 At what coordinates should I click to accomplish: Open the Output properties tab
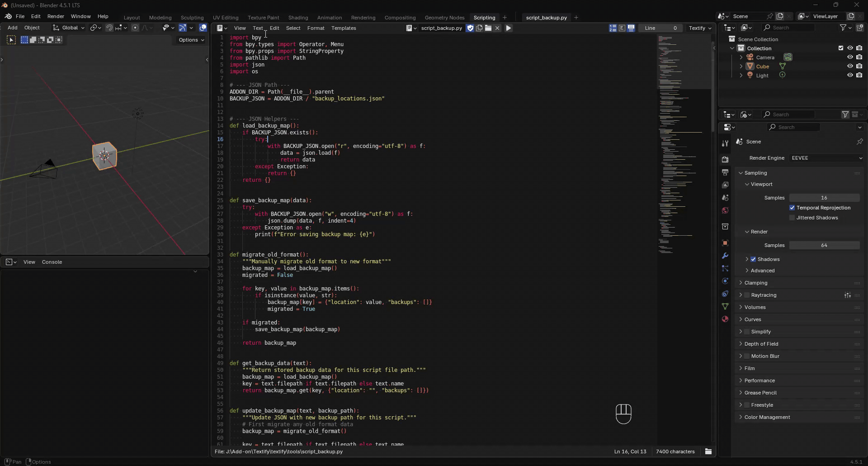[725, 172]
